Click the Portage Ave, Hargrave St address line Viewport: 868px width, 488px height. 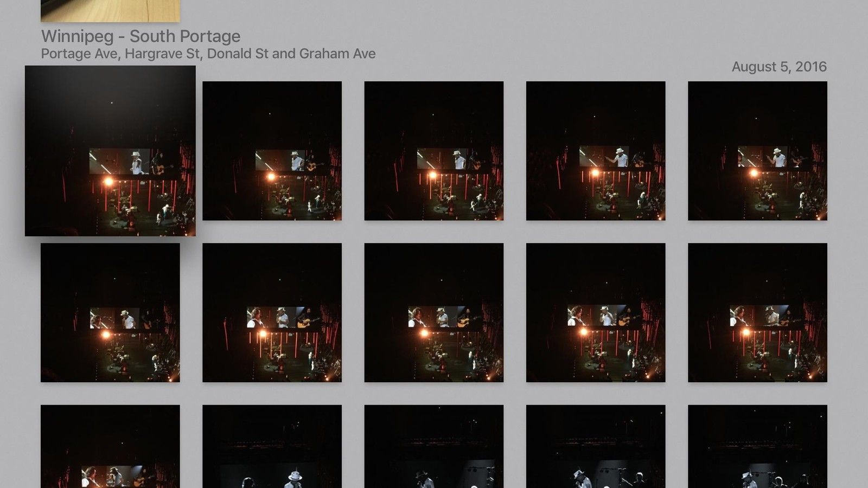[208, 54]
